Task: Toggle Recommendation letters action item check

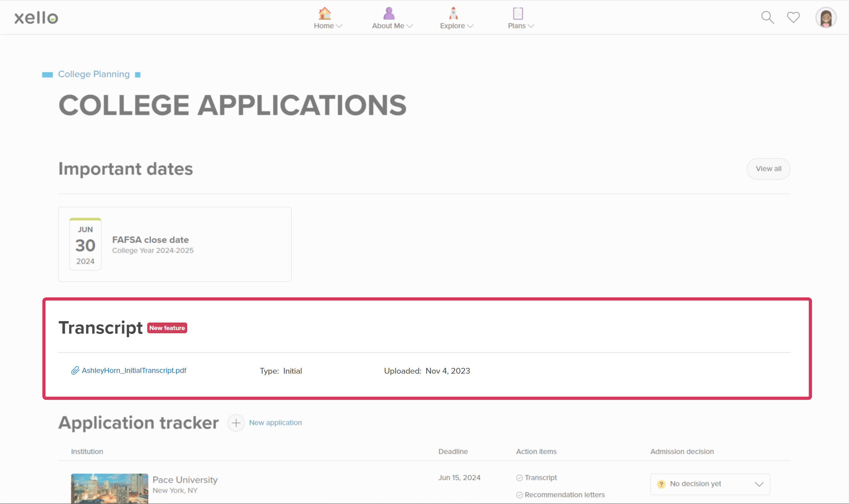Action: pyautogui.click(x=519, y=495)
